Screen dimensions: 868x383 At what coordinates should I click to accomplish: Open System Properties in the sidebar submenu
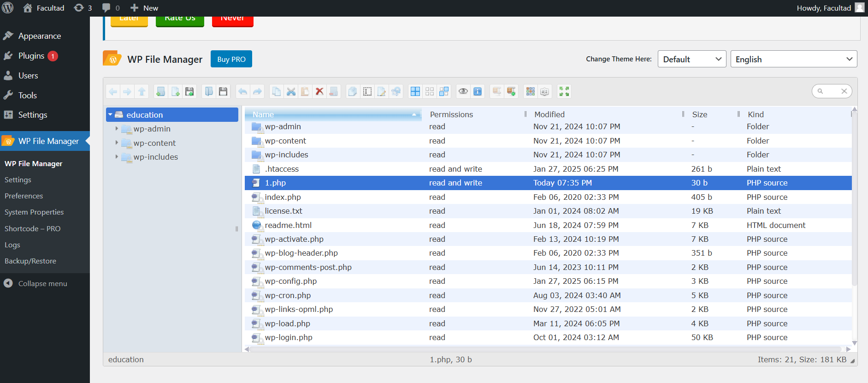[34, 212]
